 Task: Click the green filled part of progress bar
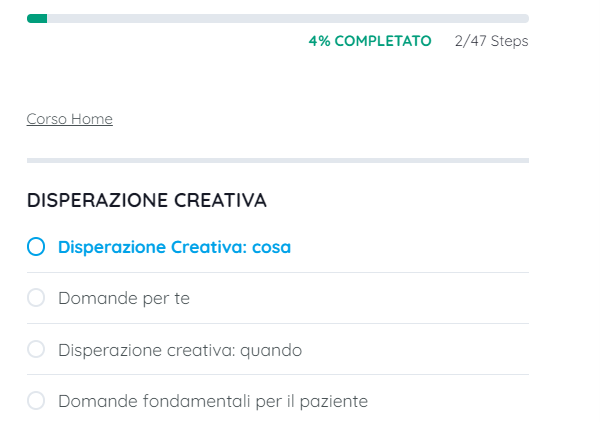tap(37, 18)
